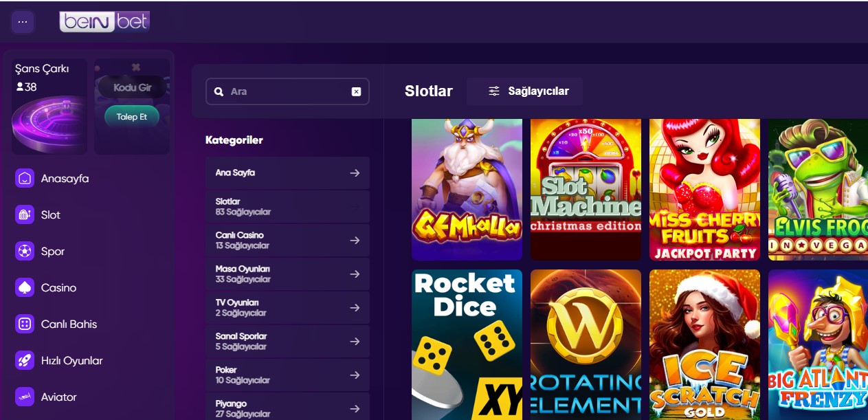Go to Anasayfa using the home icon
This screenshot has width=868, height=420.
coord(25,178)
